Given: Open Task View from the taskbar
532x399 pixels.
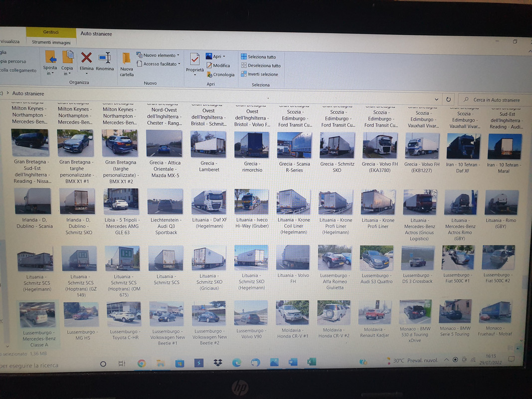Looking at the screenshot, I should (x=122, y=364).
